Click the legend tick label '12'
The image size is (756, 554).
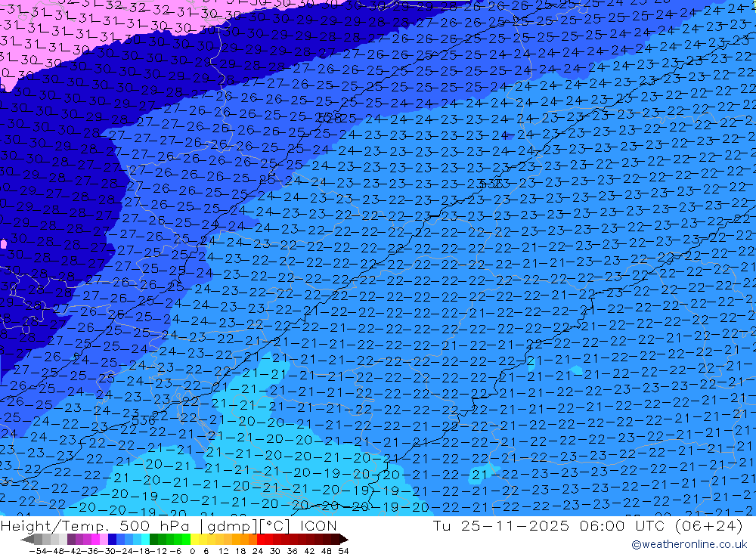pyautogui.click(x=224, y=551)
